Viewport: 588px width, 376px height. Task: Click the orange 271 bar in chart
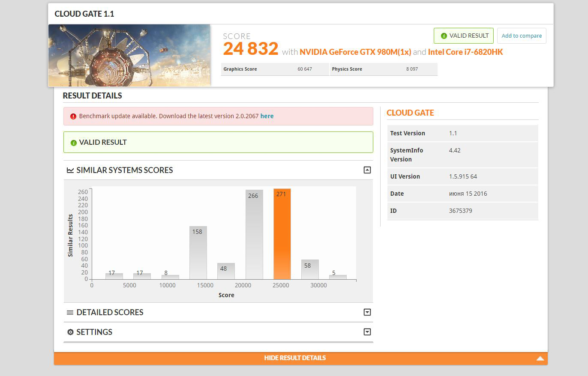282,234
